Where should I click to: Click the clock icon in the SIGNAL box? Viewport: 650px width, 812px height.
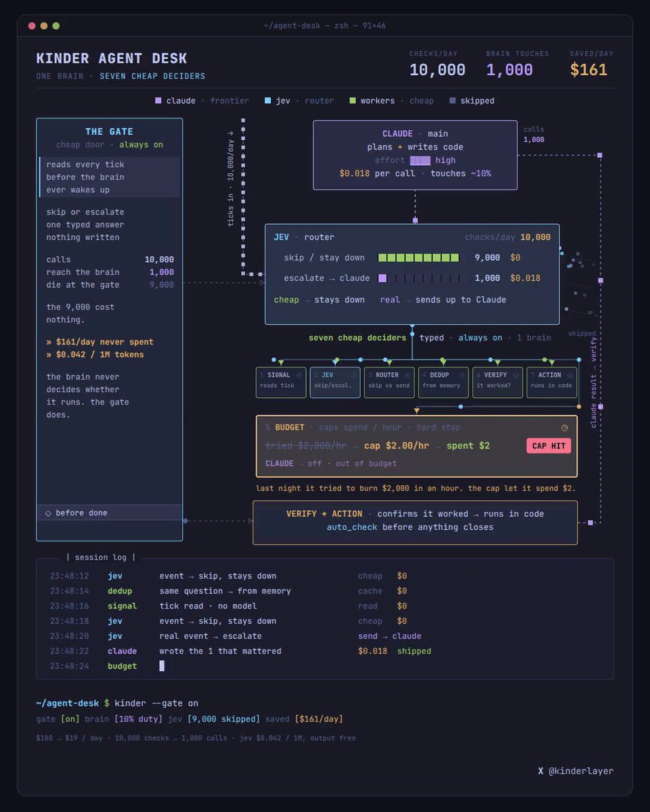(299, 375)
